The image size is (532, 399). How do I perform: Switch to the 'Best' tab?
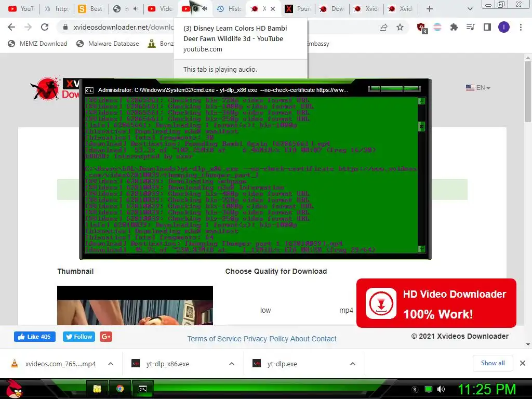pyautogui.click(x=90, y=9)
